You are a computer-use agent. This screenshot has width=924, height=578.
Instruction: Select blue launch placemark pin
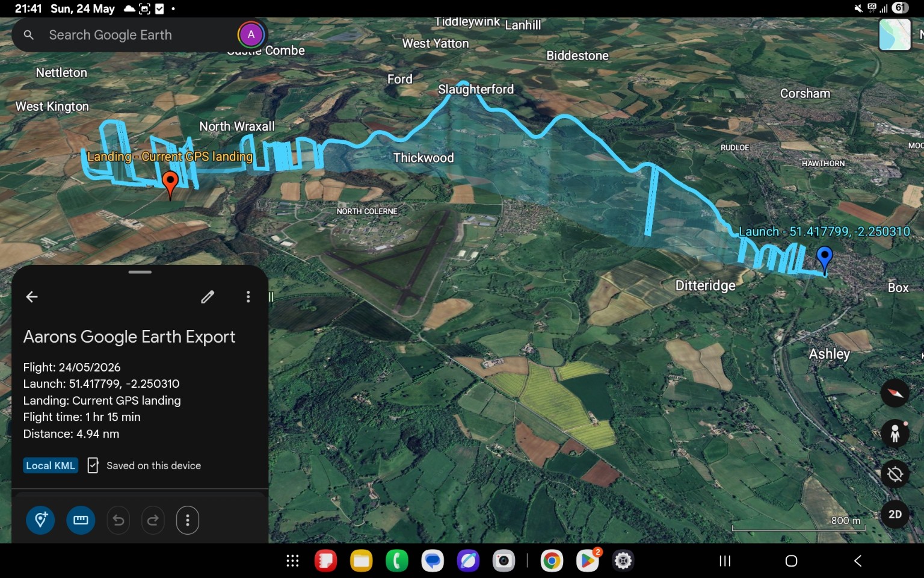(x=824, y=259)
